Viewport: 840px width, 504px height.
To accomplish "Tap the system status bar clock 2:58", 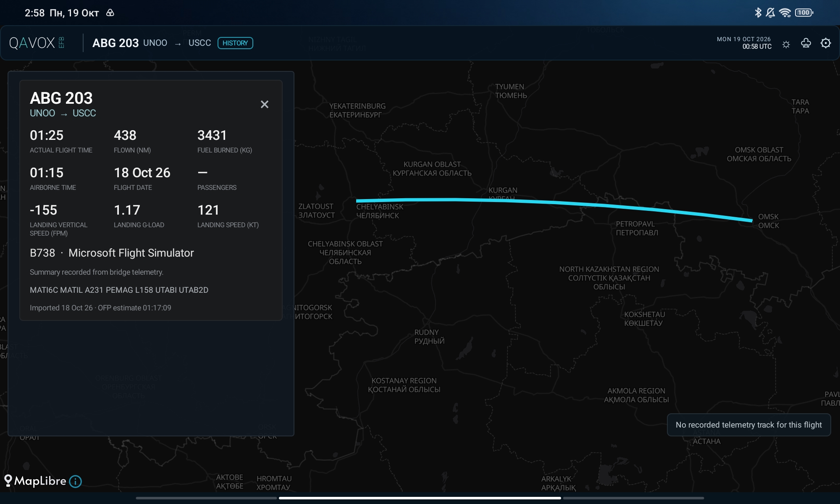I will 34,13.
